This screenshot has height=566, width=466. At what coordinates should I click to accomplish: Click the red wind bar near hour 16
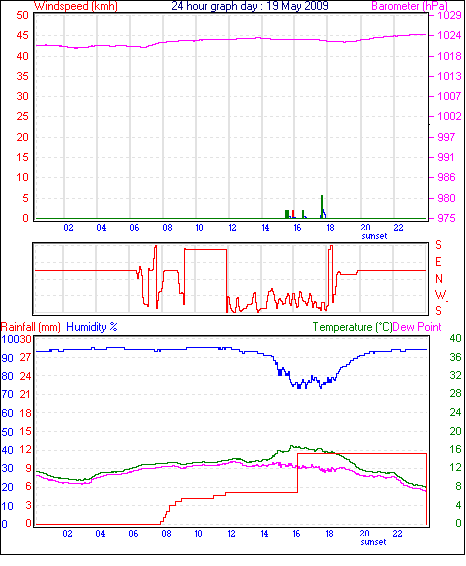coord(293,214)
